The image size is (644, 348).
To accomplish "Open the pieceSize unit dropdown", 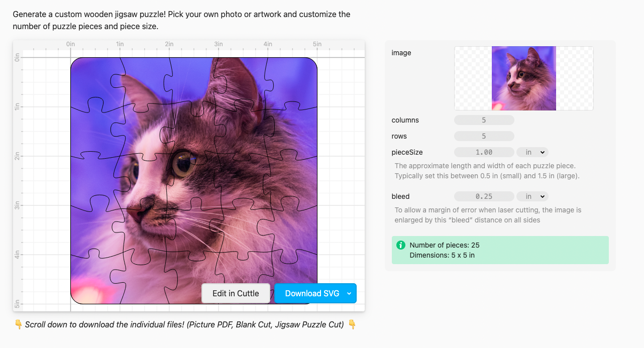I will coord(532,152).
